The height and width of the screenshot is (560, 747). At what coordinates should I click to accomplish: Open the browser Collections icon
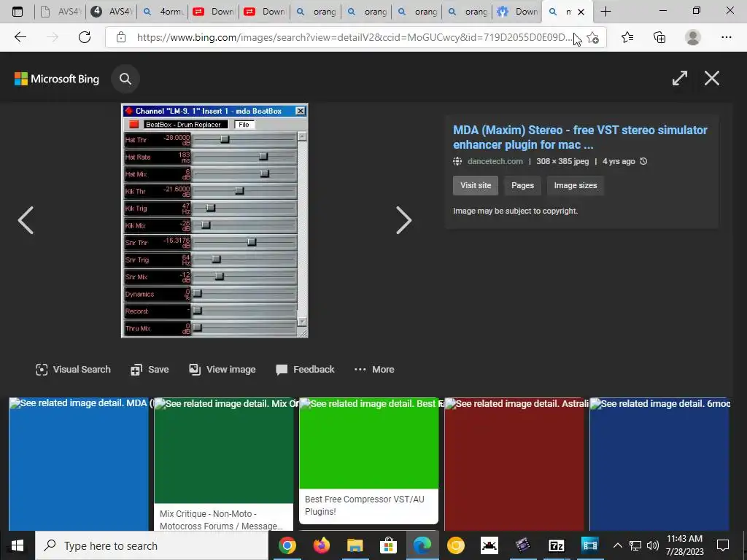coord(659,37)
